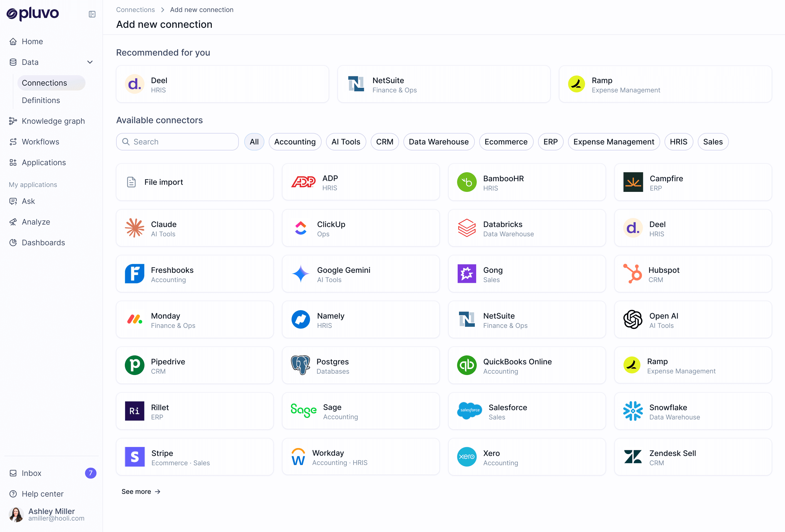The image size is (785, 532).
Task: Select the Workday connector card
Action: click(x=361, y=457)
